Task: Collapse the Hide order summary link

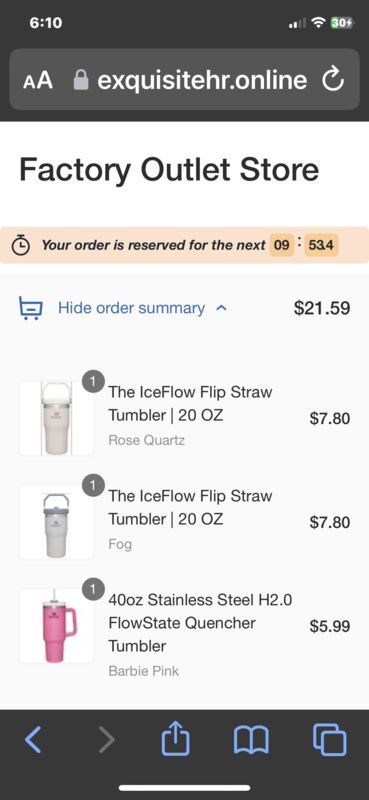Action: 131,308
